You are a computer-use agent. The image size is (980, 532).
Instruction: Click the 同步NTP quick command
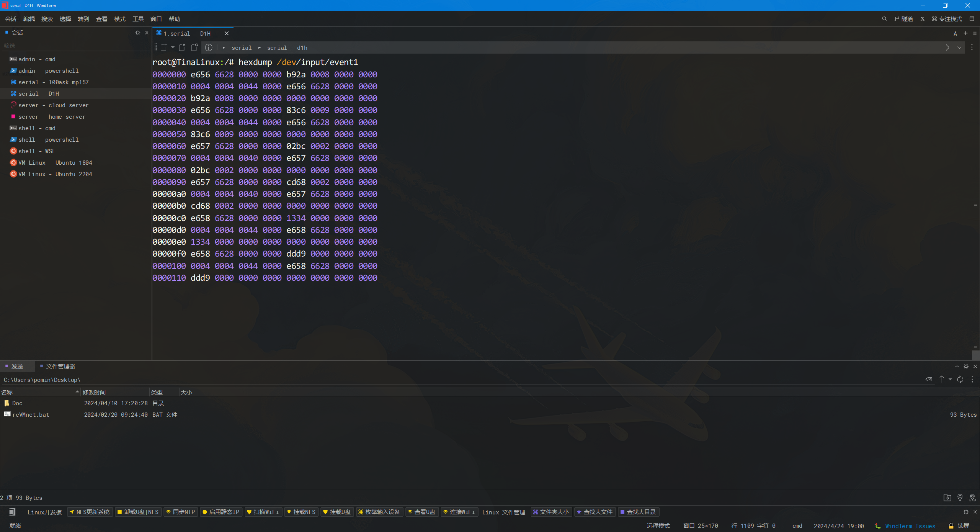coord(181,512)
